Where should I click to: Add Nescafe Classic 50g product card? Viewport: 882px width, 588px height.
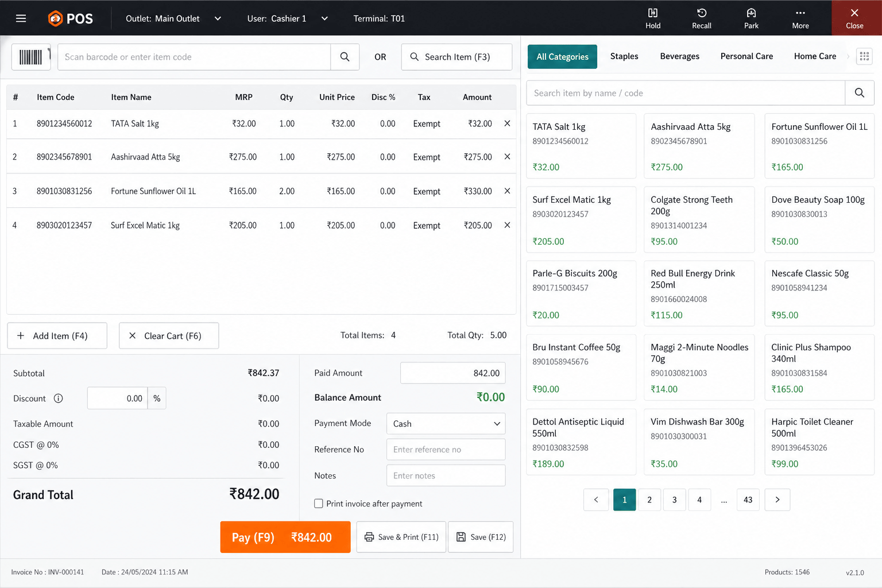click(x=819, y=293)
